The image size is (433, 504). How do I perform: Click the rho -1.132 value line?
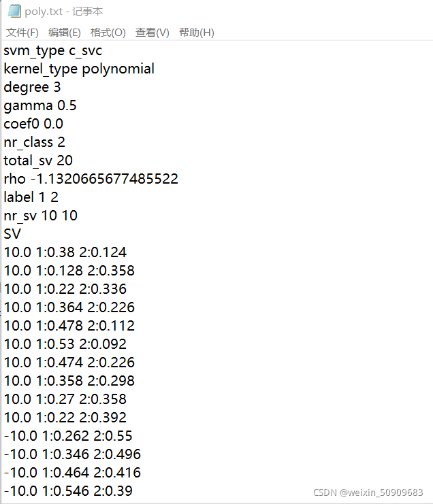click(91, 179)
